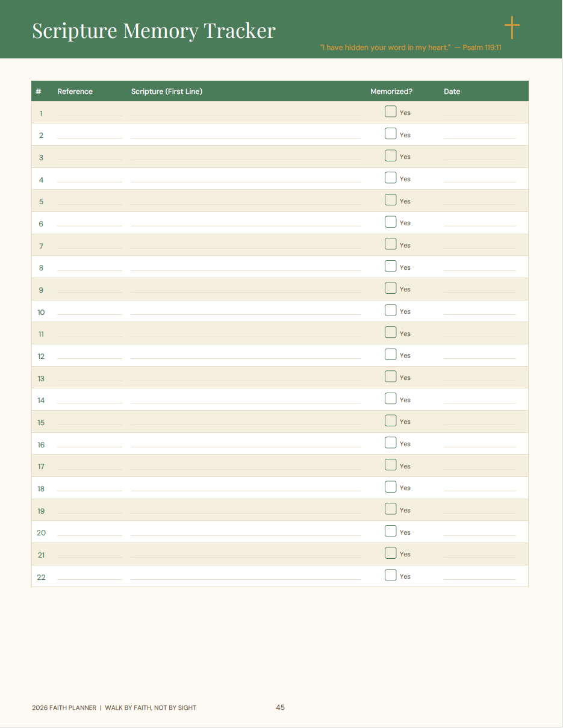Mark row 3 as memorized
563x728 pixels.
pyautogui.click(x=391, y=155)
